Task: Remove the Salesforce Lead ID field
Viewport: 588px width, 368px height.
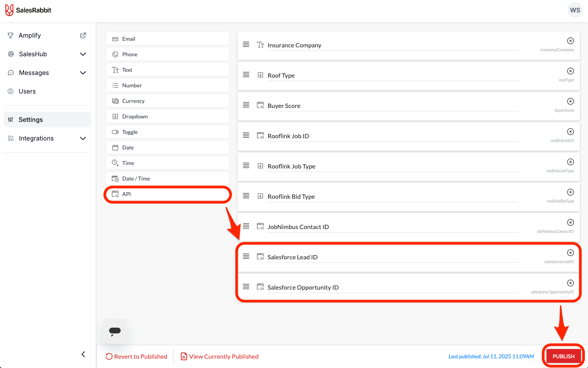Action: (x=571, y=253)
